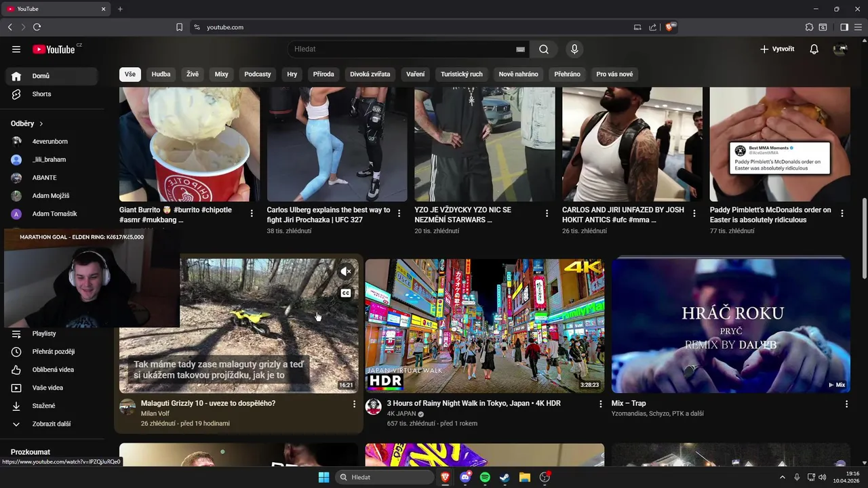Toggle the browser sidebar panel
Image resolution: width=868 pixels, height=488 pixels.
pyautogui.click(x=844, y=27)
